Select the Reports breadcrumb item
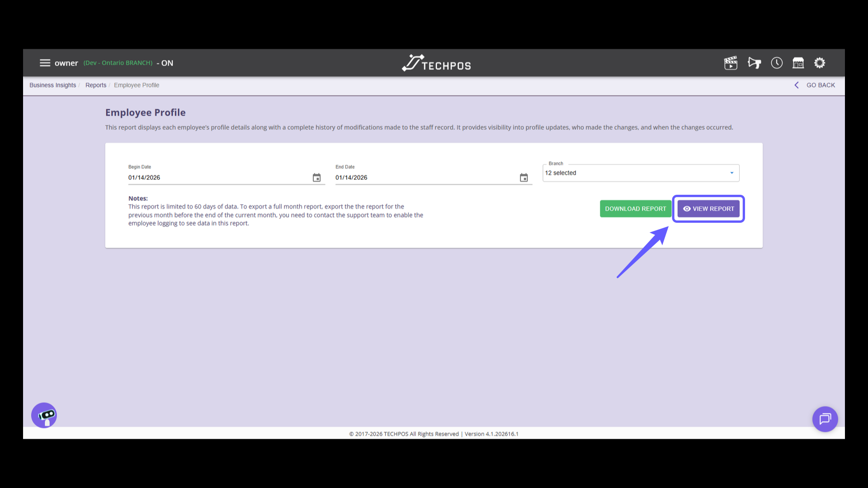This screenshot has width=868, height=488. [96, 85]
